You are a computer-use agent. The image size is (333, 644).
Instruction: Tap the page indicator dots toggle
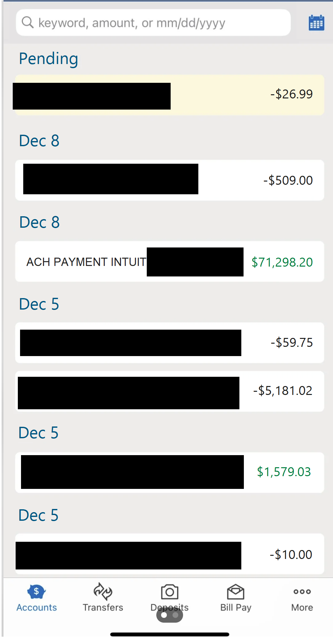pos(169,615)
